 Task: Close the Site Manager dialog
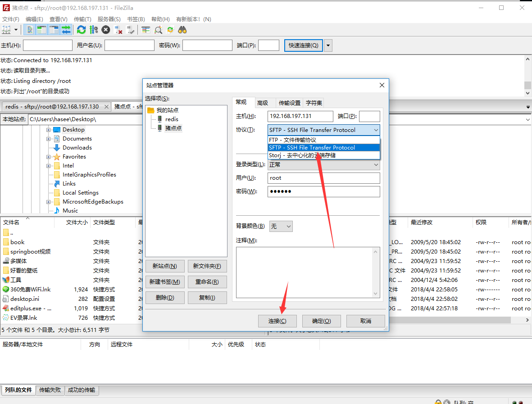pos(382,85)
